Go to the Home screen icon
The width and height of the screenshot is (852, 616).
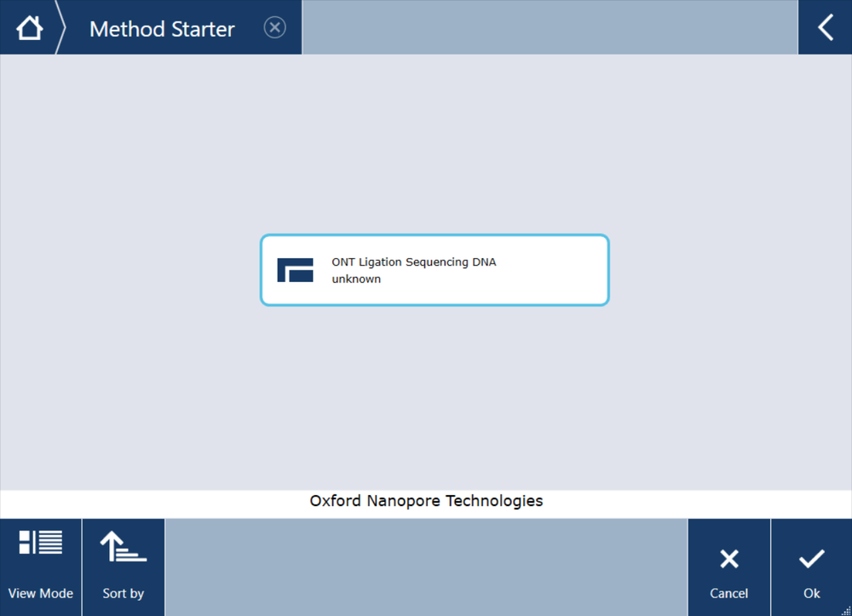click(x=29, y=28)
